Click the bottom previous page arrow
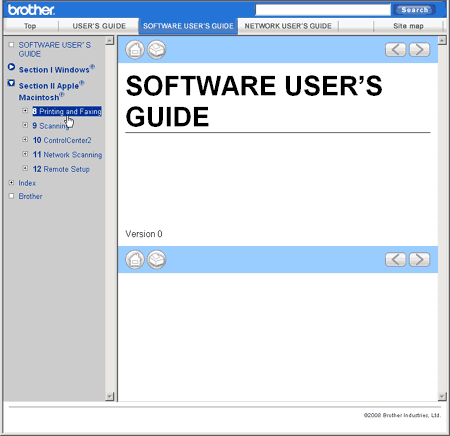Screen dimensions: 450x436 coord(395,259)
